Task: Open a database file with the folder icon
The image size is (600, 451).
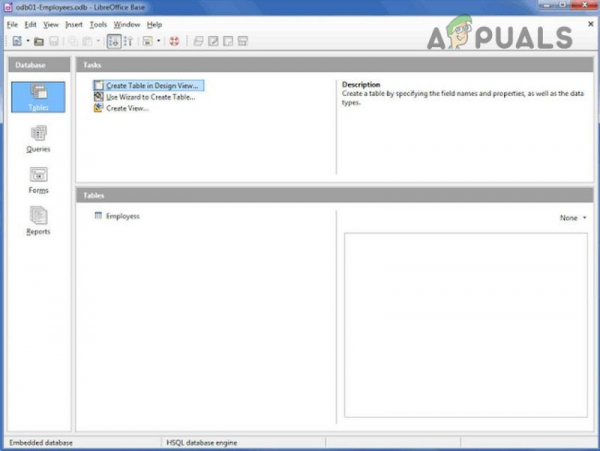Action: coord(39,41)
